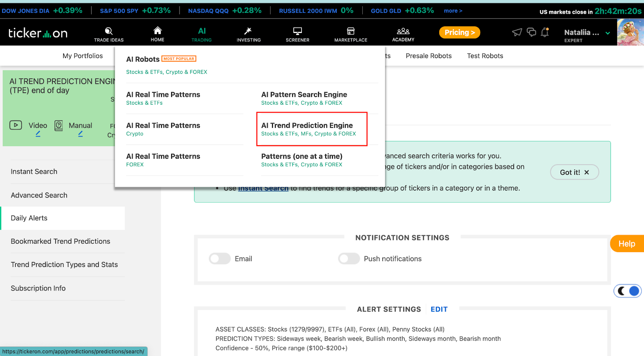Click the Tickeron logo
This screenshot has height=356, width=644.
(38, 33)
